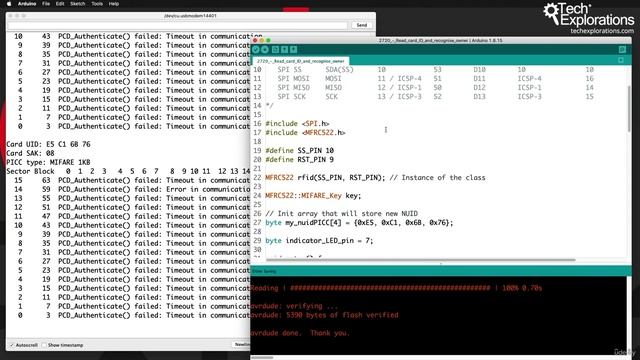Screen dimensions: 640x360
Task: Open the Newline line-ending dropdown in Serial Monitor
Action: [242, 345]
